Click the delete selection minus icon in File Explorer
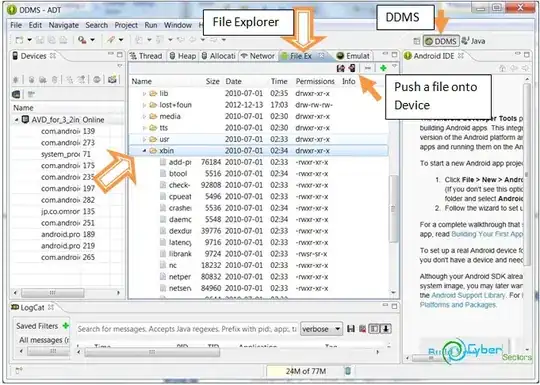The width and height of the screenshot is (540, 385). [x=367, y=68]
